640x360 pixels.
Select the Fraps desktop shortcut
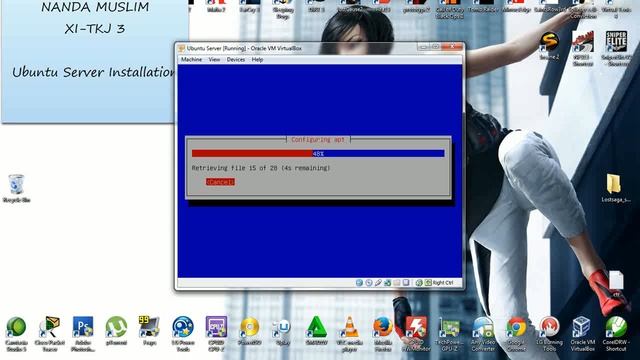pos(149,331)
